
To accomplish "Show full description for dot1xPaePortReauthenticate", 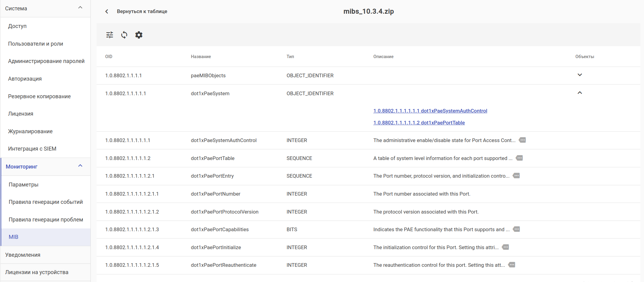I will click(x=512, y=265).
